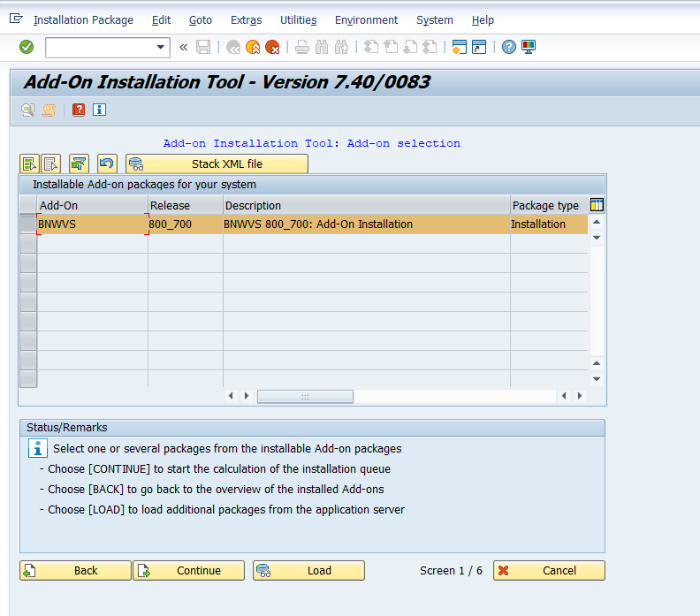Click the Create New Session icon
Viewport: 700px width, 616px height.
459,48
